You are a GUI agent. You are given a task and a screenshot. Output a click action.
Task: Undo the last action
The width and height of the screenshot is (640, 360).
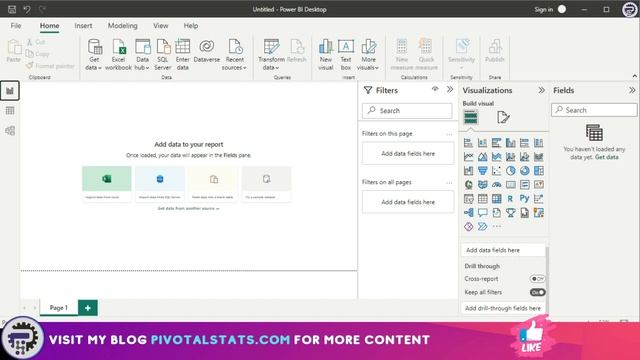pyautogui.click(x=27, y=9)
